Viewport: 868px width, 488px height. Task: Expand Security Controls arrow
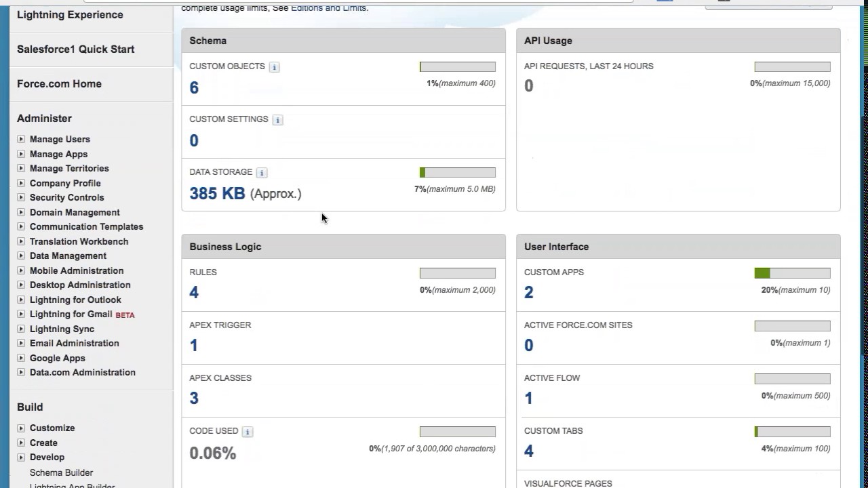(x=21, y=197)
